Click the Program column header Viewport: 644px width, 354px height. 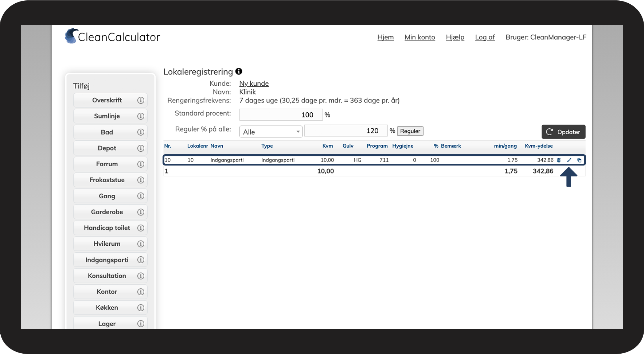(377, 146)
